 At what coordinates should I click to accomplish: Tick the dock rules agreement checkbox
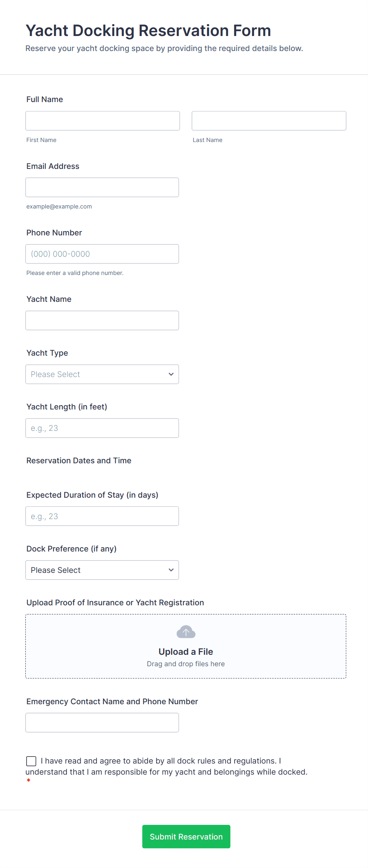(31, 761)
